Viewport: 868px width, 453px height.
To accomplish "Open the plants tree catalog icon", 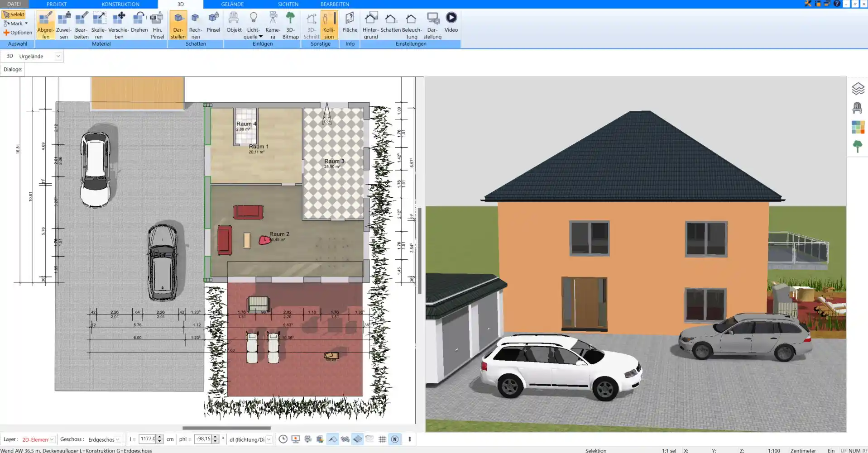I will 858,146.
